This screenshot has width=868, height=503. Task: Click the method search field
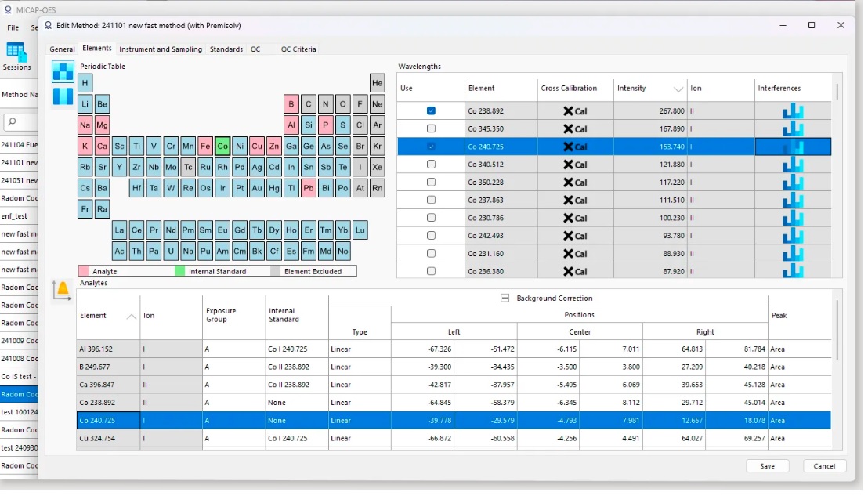(22, 122)
